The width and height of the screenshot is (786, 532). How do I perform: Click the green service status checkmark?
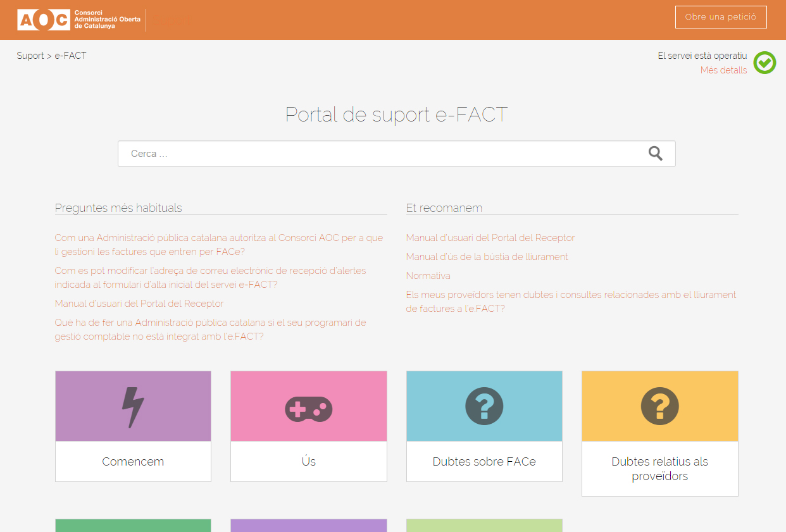point(764,63)
